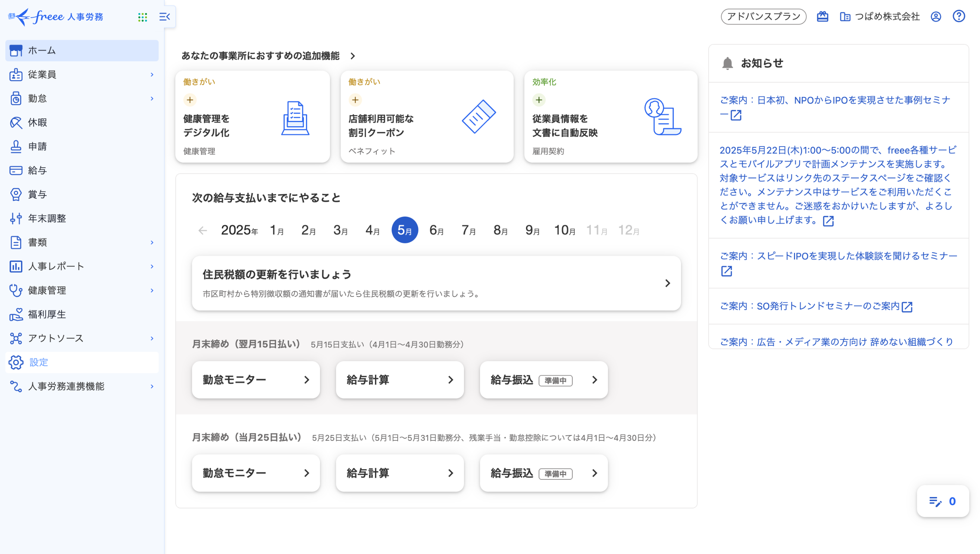Open 給与計算 for 5月15日支払い
980x554 pixels.
pyautogui.click(x=400, y=380)
